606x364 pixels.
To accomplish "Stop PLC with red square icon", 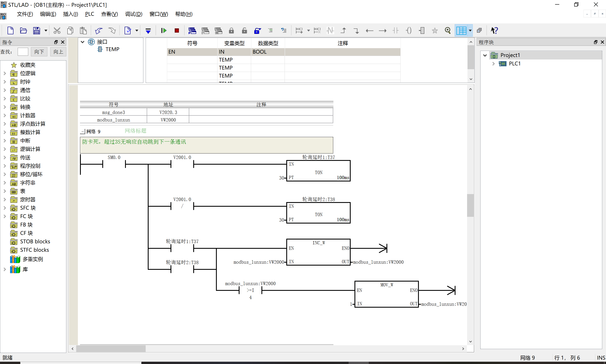I will (177, 30).
